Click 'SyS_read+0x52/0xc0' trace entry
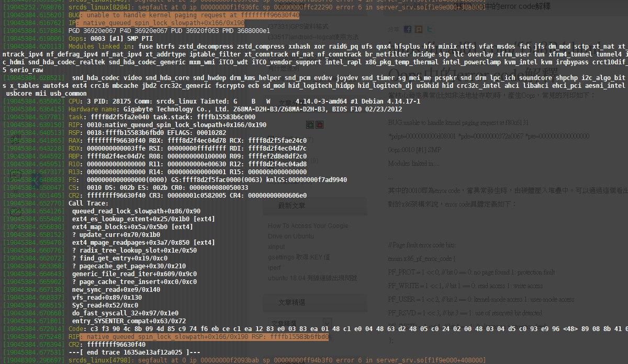Screen dimensions: 628x364 (x=105, y=304)
